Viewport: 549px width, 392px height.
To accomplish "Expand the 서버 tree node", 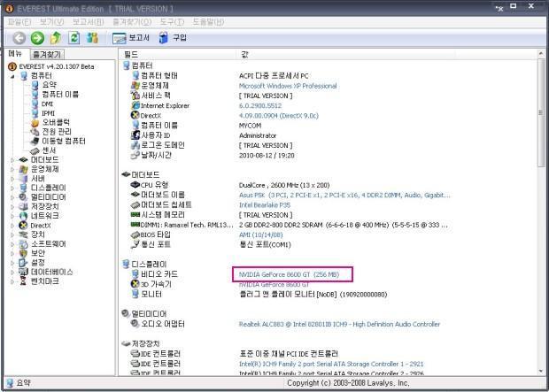I will click(x=13, y=179).
